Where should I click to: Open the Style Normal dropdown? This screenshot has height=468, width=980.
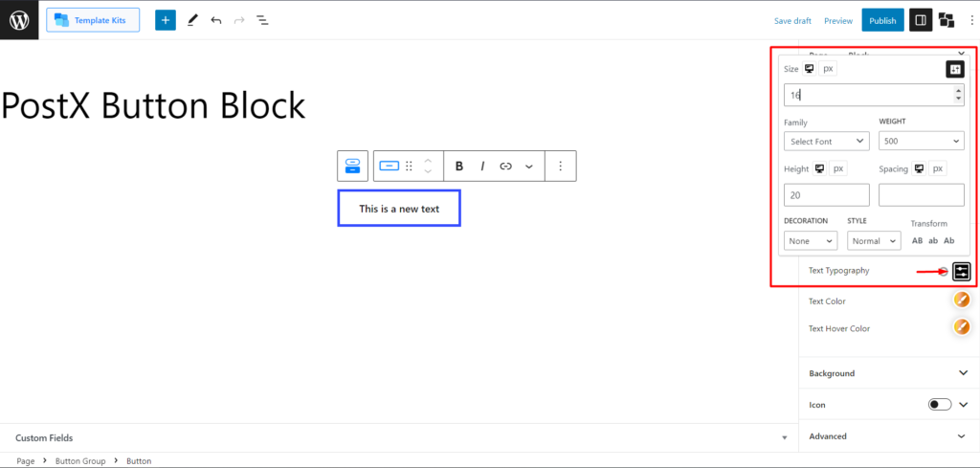874,240
